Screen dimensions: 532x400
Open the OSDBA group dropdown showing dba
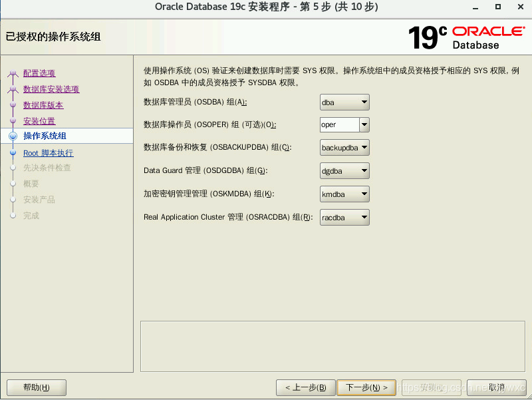click(x=344, y=102)
